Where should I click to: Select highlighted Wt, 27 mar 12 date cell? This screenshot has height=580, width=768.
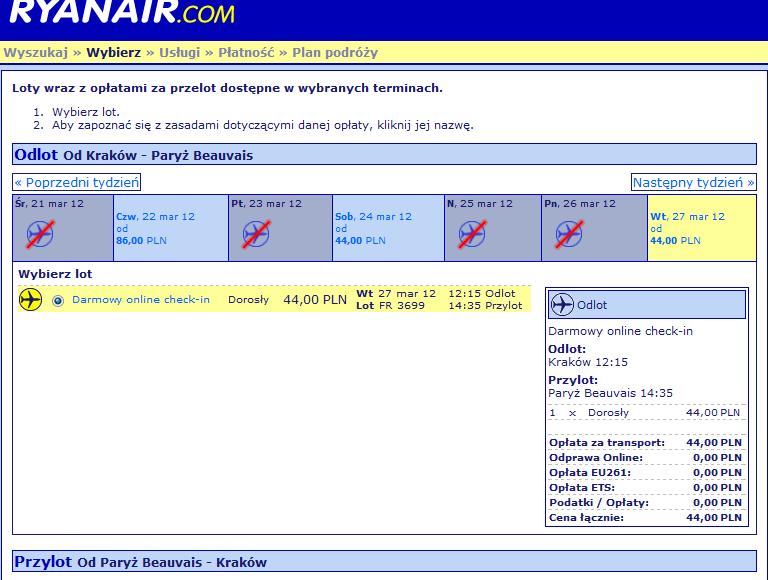pyautogui.click(x=702, y=228)
